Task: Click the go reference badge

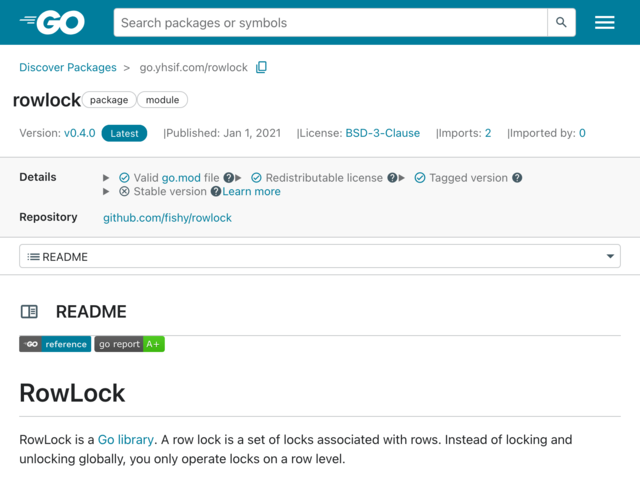Action: [x=55, y=344]
